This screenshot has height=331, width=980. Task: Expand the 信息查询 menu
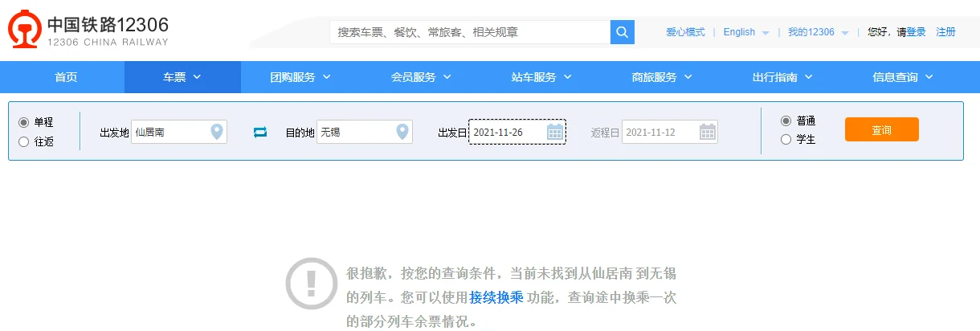coord(904,77)
